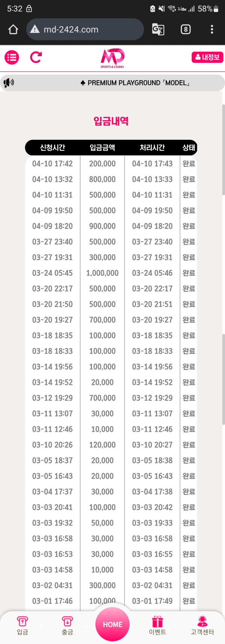Tap the 입금금액 column header

pos(102,148)
